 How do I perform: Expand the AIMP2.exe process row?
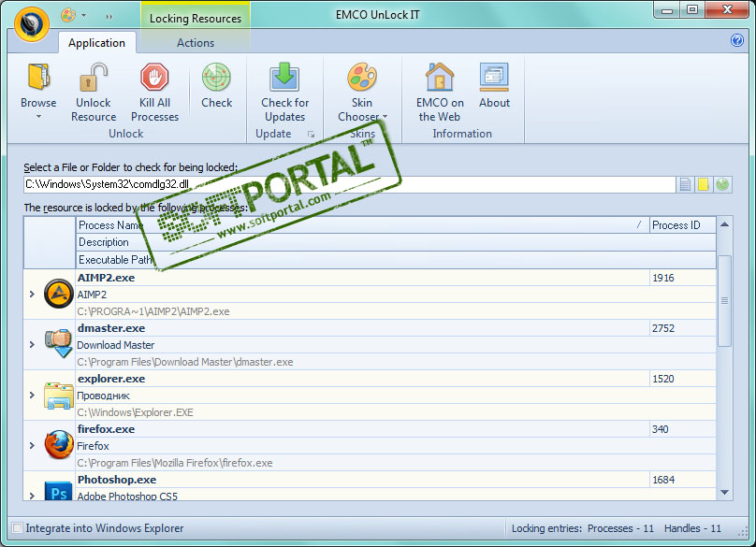pos(31,295)
